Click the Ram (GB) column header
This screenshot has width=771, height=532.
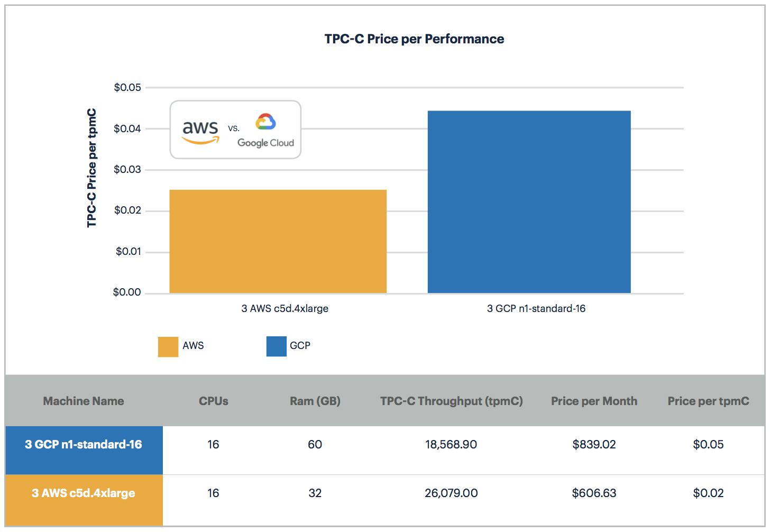point(315,401)
